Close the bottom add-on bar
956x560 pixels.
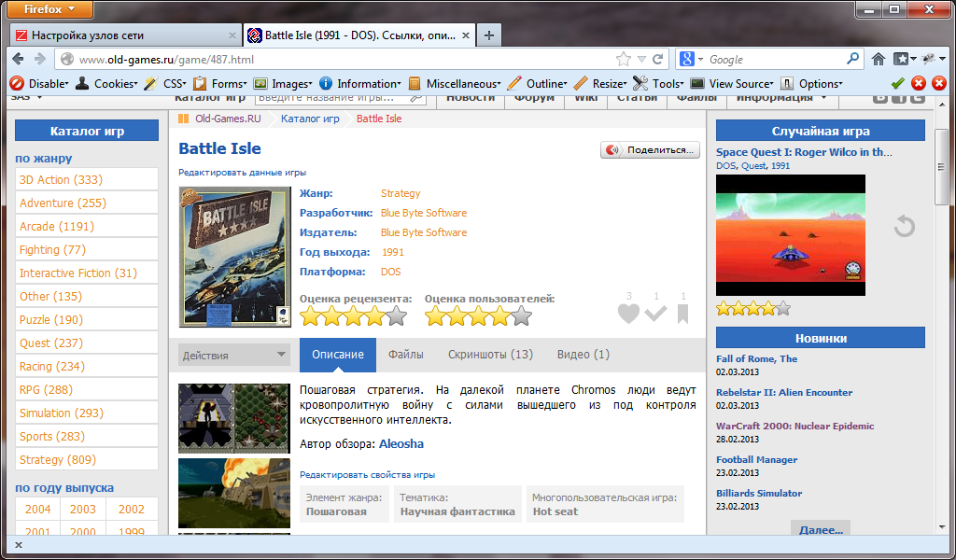tap(19, 545)
